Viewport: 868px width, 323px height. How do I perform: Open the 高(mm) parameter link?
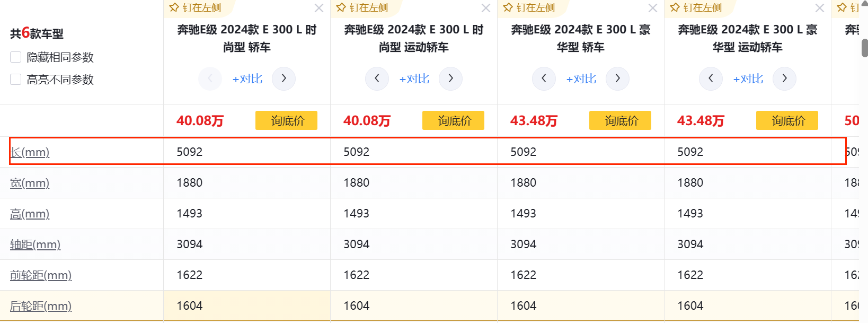[x=30, y=214]
